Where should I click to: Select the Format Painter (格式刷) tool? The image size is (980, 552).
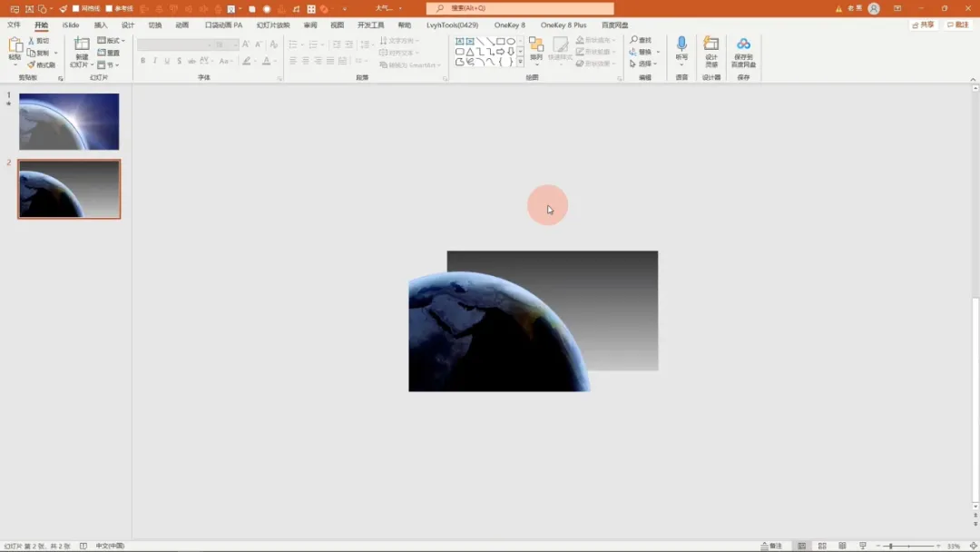coord(40,63)
